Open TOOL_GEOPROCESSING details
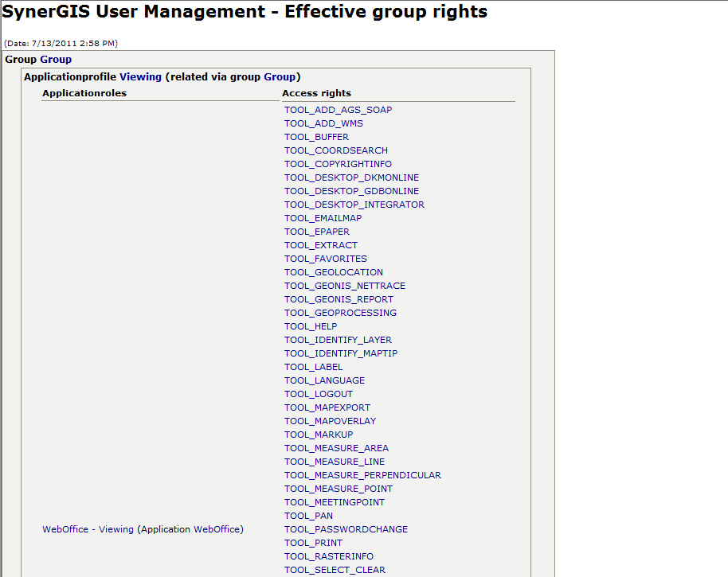Screen dimensions: 728x577 (x=340, y=312)
